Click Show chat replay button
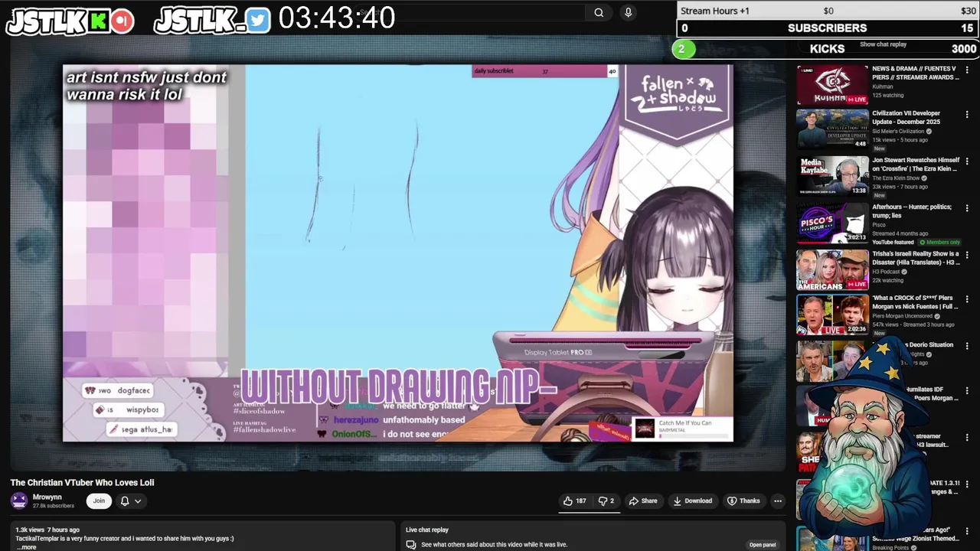Viewport: 980px width, 551px height. pos(883,44)
